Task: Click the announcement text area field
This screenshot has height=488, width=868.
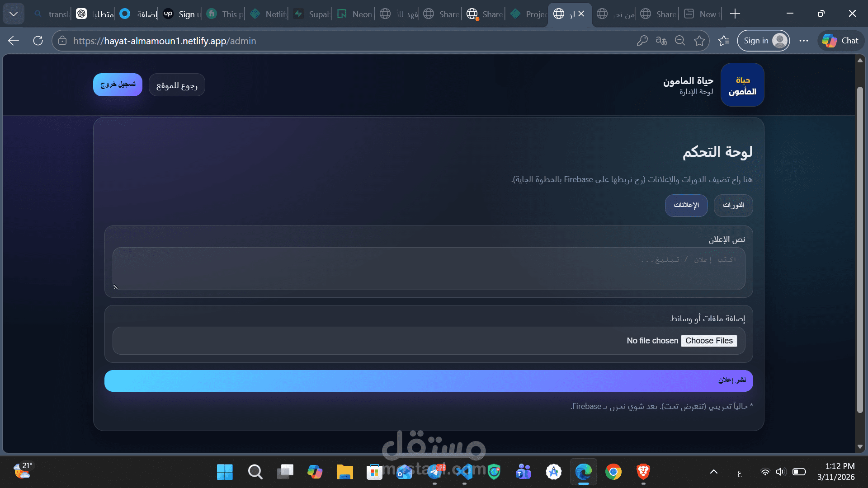Action: click(x=429, y=268)
